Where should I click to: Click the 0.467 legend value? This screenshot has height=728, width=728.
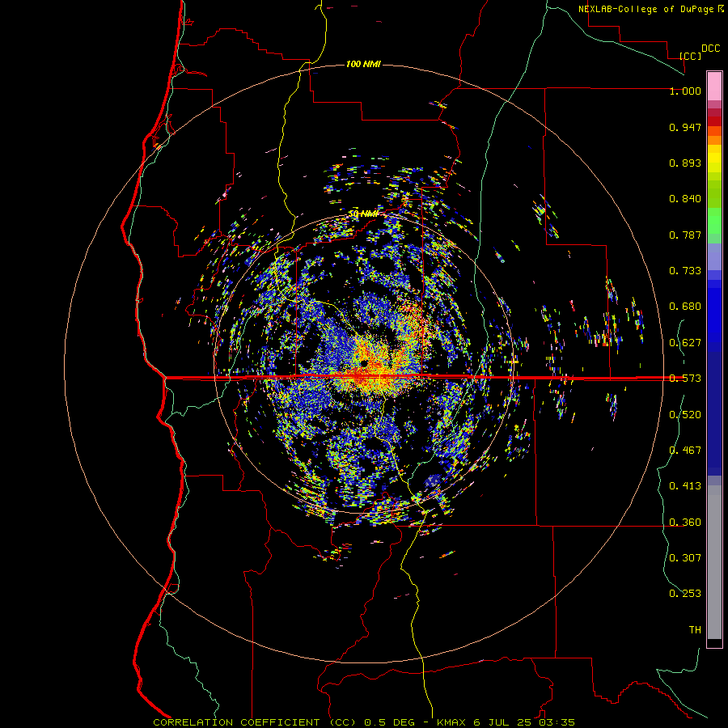pos(685,451)
